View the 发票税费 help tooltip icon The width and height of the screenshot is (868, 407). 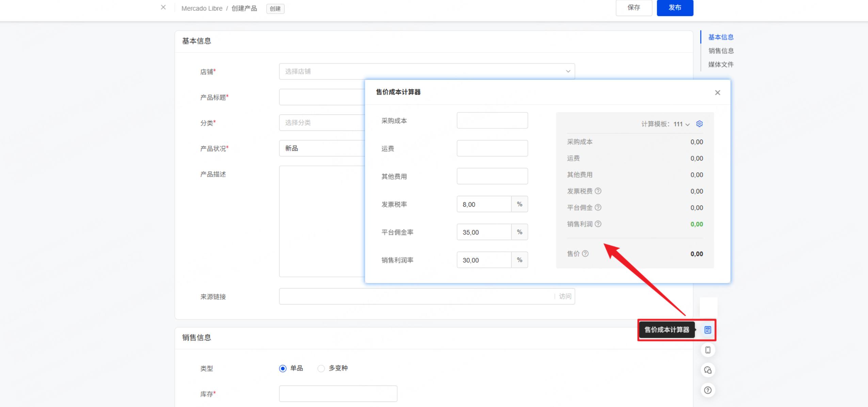[x=599, y=191]
